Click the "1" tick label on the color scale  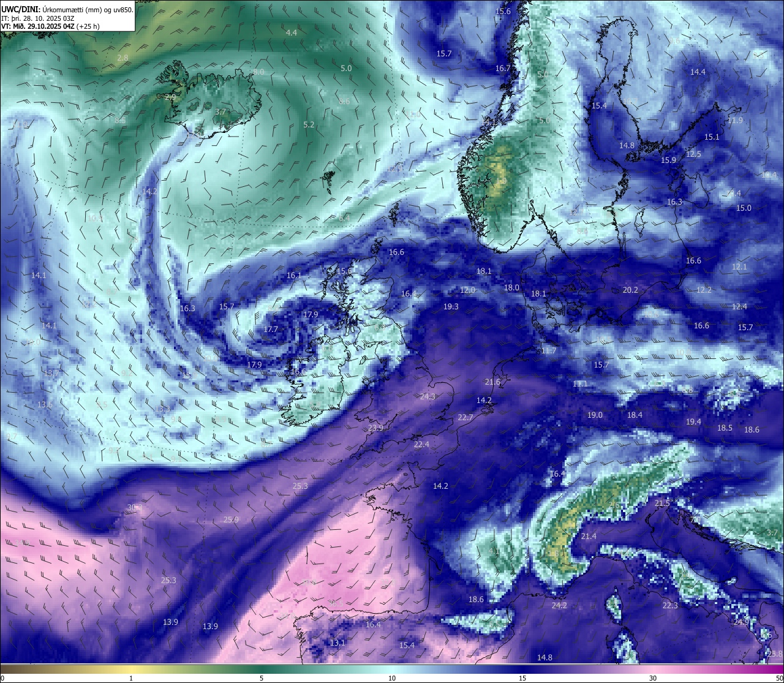[131, 678]
